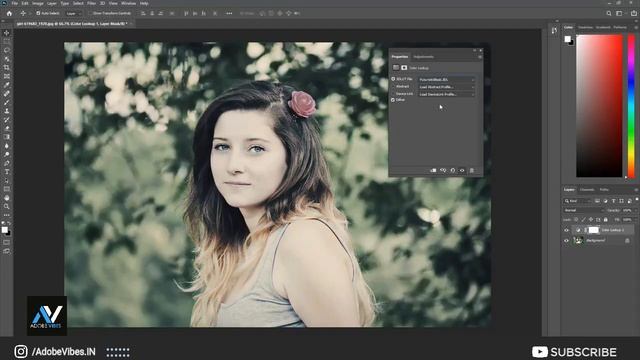Open Load DeviceLink Profile dropdown

pyautogui.click(x=447, y=94)
